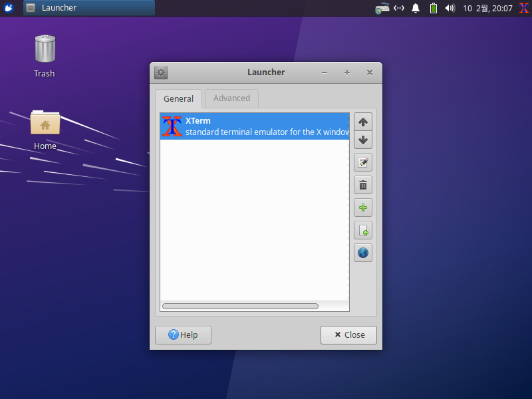The width and height of the screenshot is (532, 399).
Task: Launch XTerm from panel launcher icon
Action: pos(524,8)
